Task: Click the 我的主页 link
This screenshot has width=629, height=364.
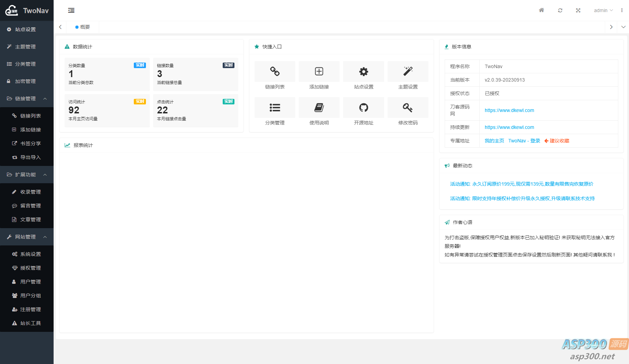Action: 494,141
